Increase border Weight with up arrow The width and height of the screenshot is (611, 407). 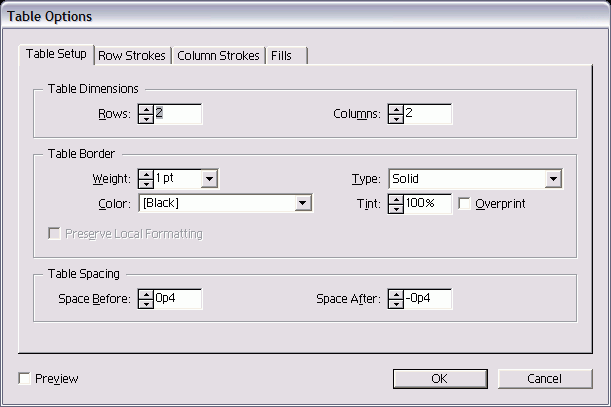[146, 173]
